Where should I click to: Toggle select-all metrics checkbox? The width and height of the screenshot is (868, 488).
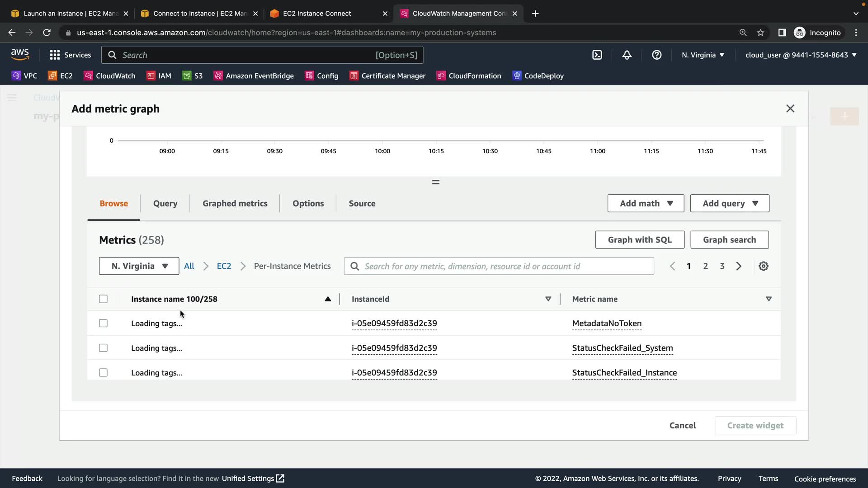tap(103, 299)
